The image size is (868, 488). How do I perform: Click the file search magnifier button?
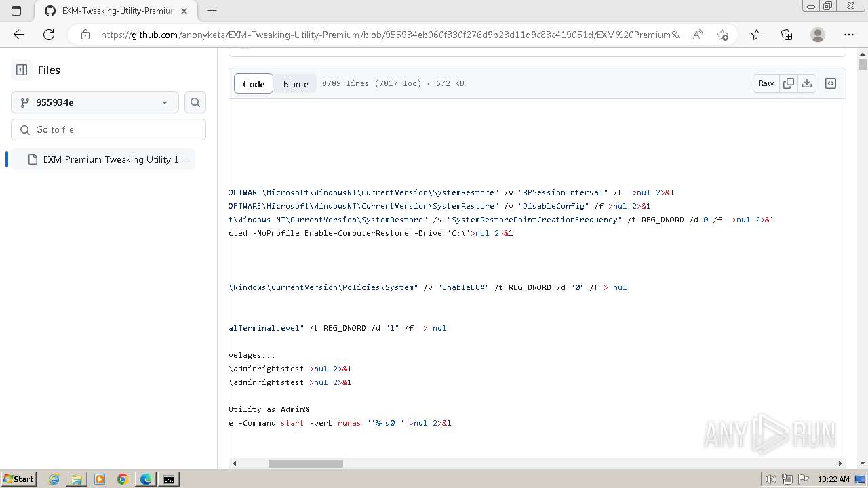(x=195, y=102)
